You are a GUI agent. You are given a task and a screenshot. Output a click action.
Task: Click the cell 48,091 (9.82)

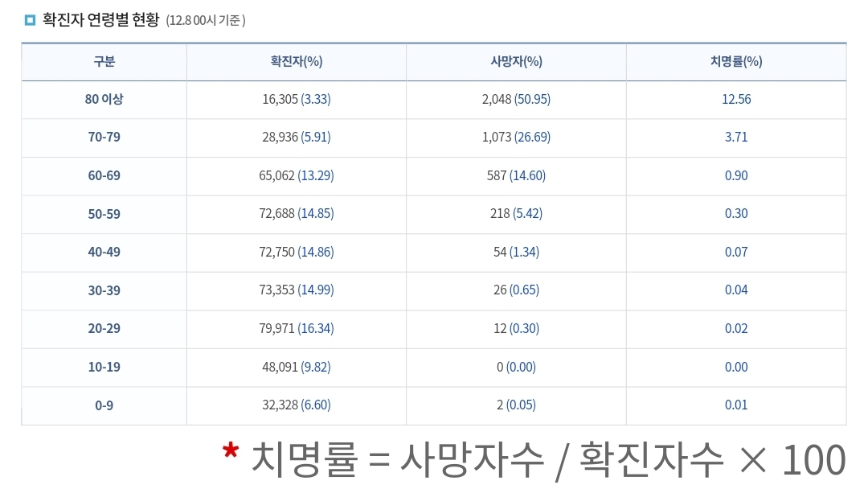pyautogui.click(x=296, y=367)
